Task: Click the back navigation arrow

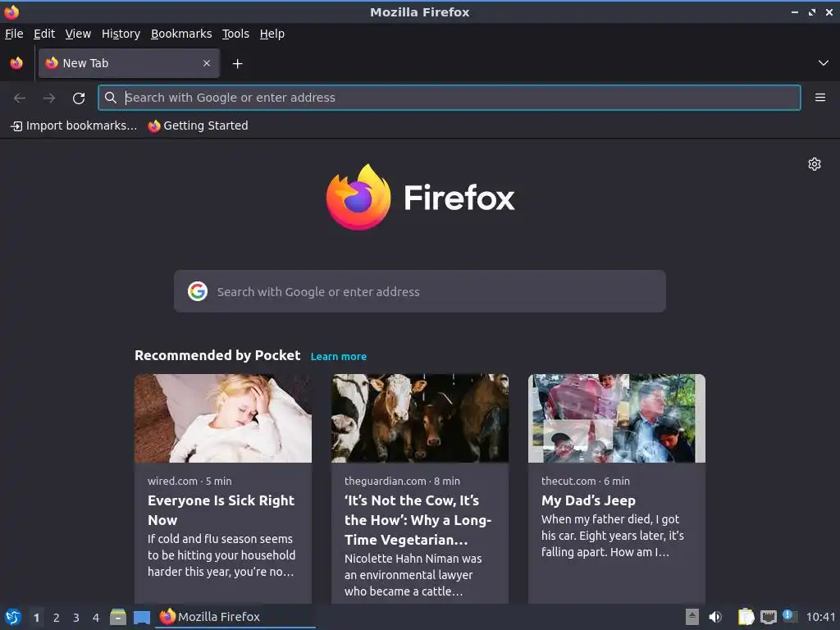Action: [x=20, y=98]
